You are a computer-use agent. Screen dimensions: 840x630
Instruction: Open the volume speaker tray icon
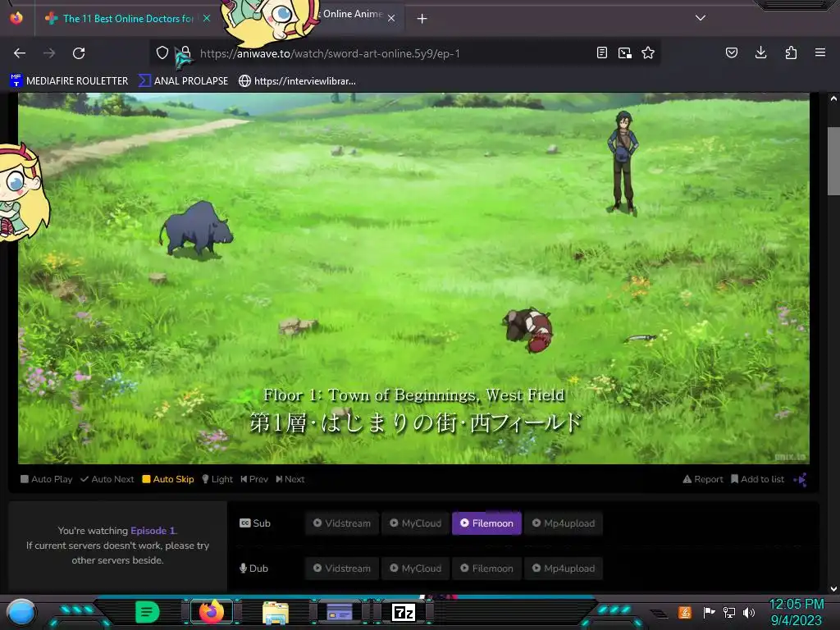pyautogui.click(x=749, y=612)
